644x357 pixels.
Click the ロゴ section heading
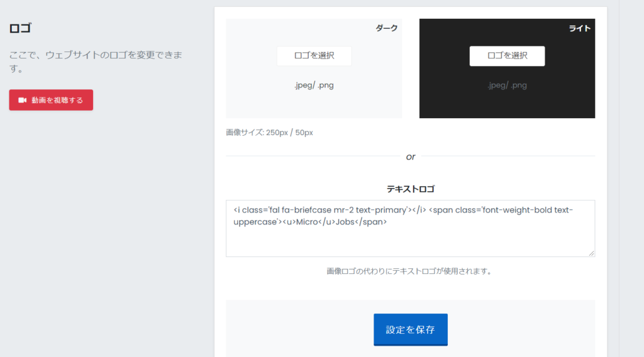pyautogui.click(x=20, y=28)
